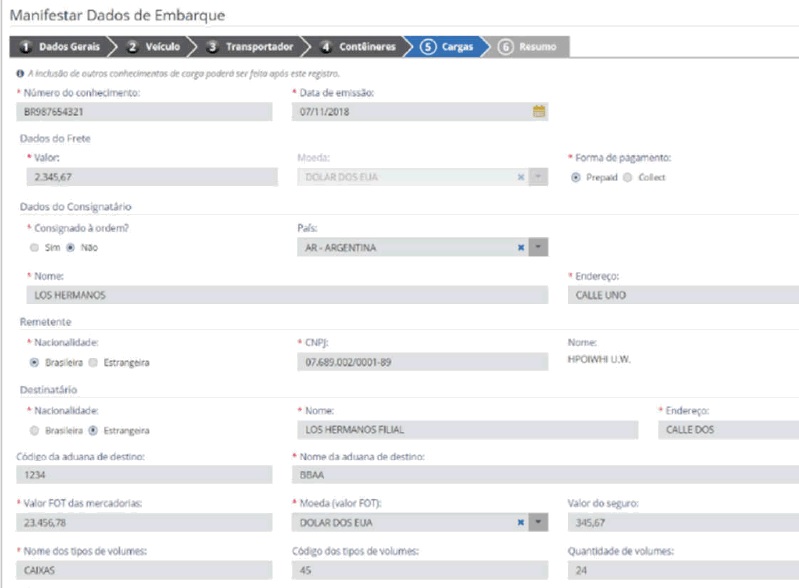Screen dimensions: 799x588
Task: Clear the Moeda DOLAR DOS EUA selection
Action: tap(520, 177)
